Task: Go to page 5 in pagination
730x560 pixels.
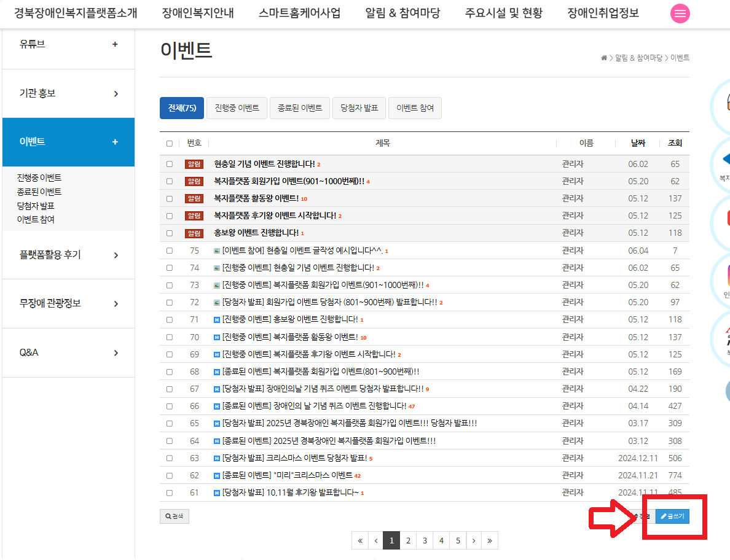Action: click(x=458, y=540)
